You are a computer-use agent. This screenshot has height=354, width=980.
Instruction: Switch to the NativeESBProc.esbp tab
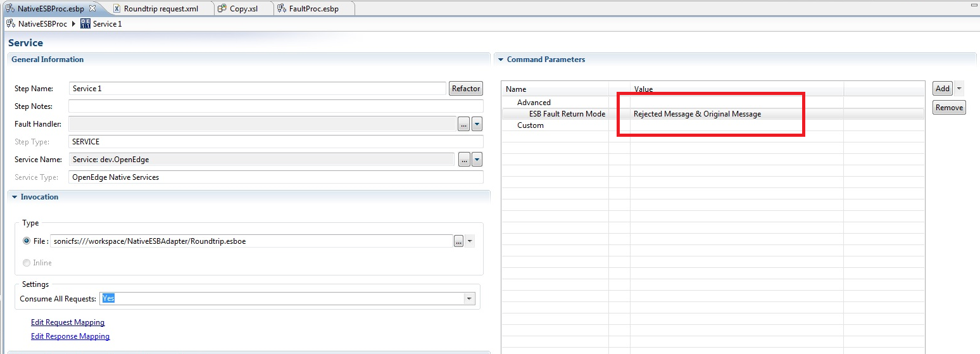[x=50, y=9]
